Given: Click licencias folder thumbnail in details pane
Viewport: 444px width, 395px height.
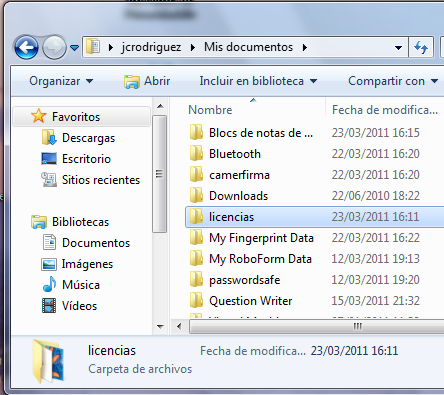Looking at the screenshot, I should [x=49, y=361].
